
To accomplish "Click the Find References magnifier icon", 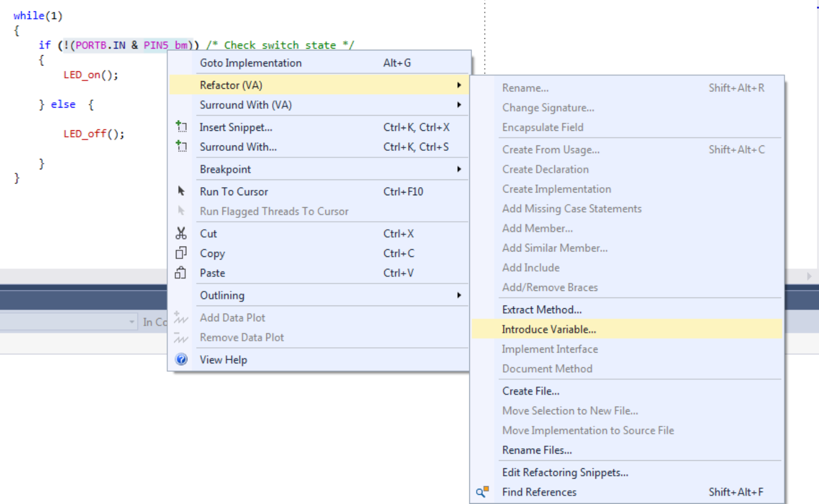I will [482, 492].
